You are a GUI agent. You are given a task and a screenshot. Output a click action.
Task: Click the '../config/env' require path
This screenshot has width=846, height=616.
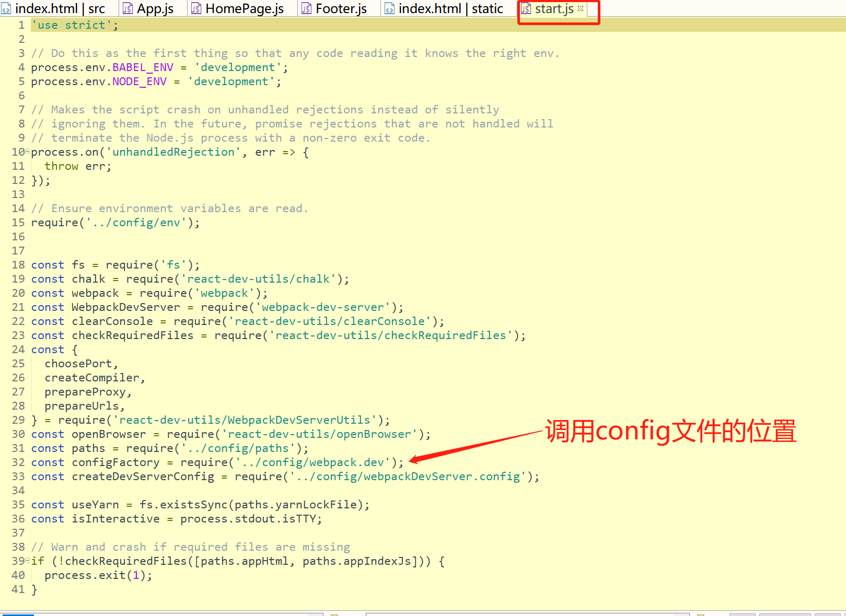pyautogui.click(x=136, y=222)
